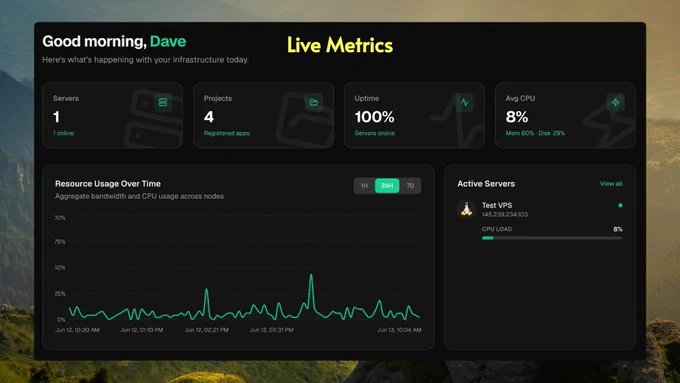Select the 24H time range
The height and width of the screenshot is (383, 680).
click(x=387, y=186)
